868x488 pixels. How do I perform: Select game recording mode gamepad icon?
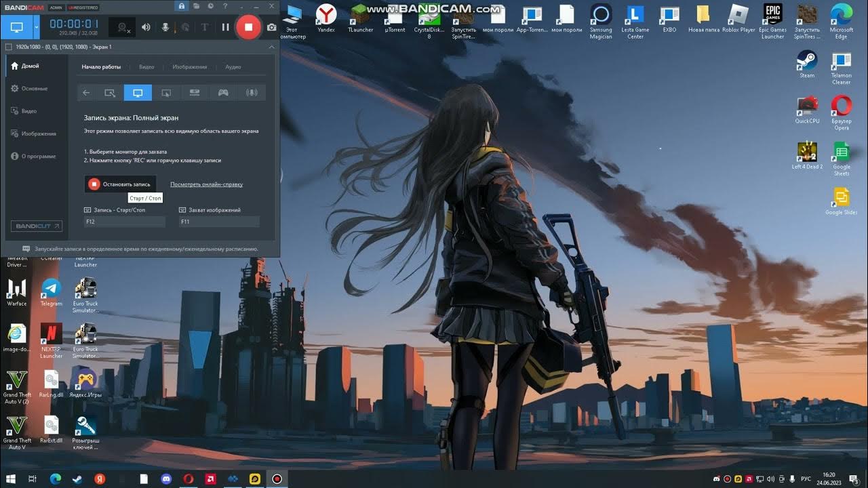coord(223,93)
